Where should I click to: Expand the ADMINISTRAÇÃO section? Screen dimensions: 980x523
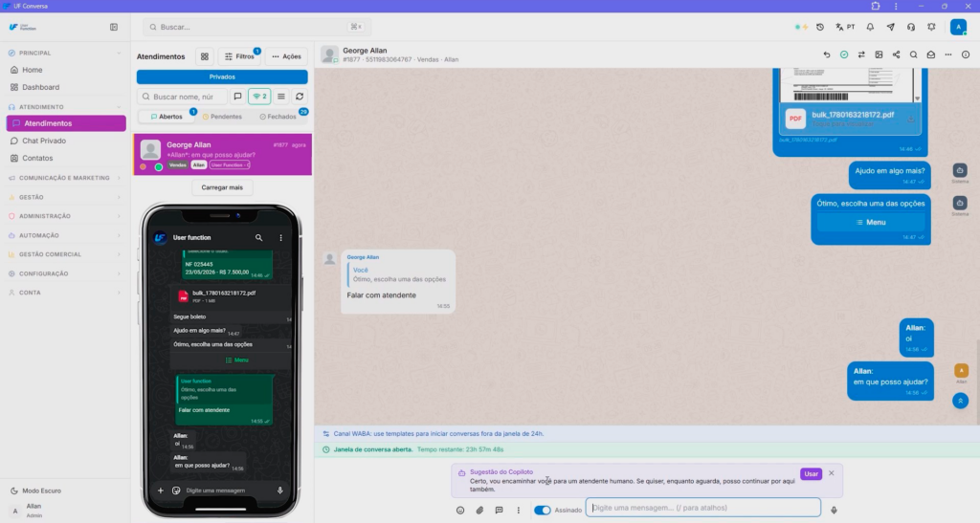[65, 216]
